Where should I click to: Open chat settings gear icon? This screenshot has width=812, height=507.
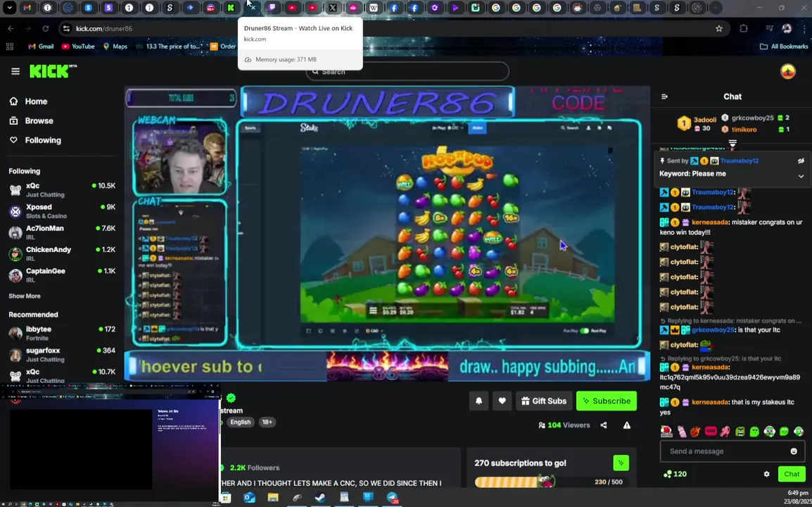coord(766,474)
